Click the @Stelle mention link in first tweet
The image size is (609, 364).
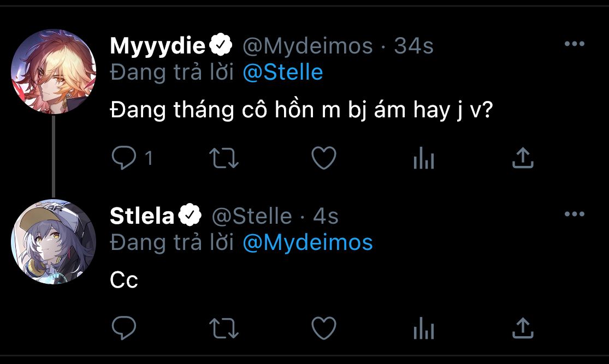tap(282, 73)
